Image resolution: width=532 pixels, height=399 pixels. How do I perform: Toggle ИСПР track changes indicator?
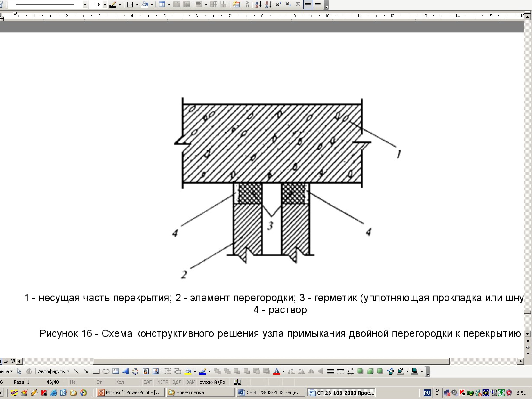(162, 382)
